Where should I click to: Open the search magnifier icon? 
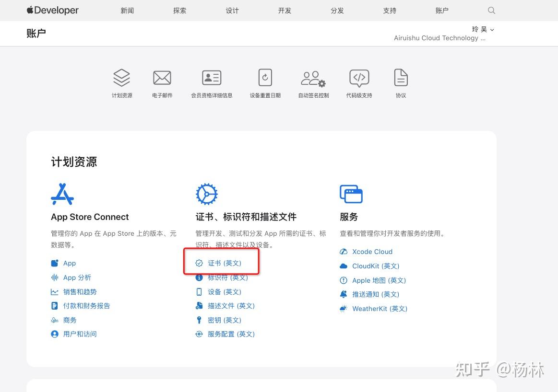(491, 11)
